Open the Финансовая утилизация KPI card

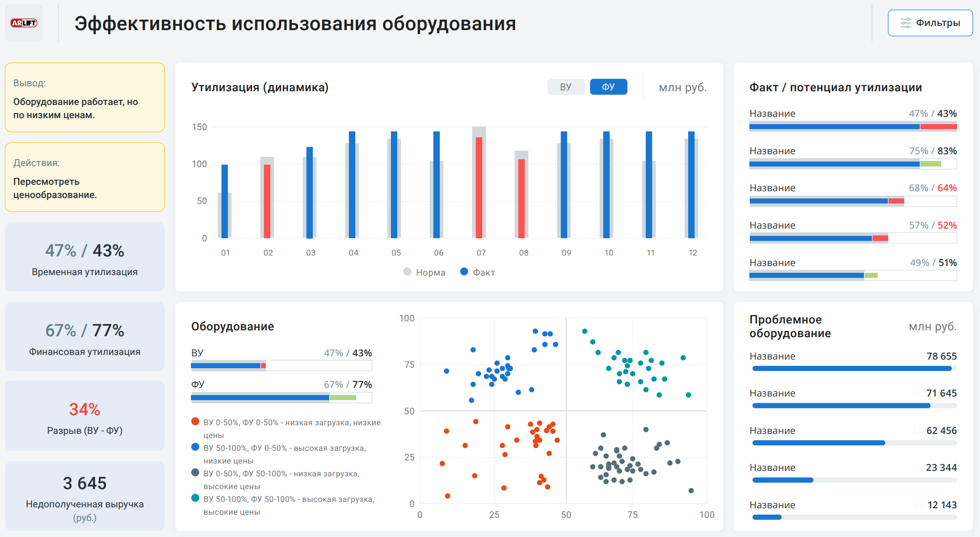click(85, 337)
